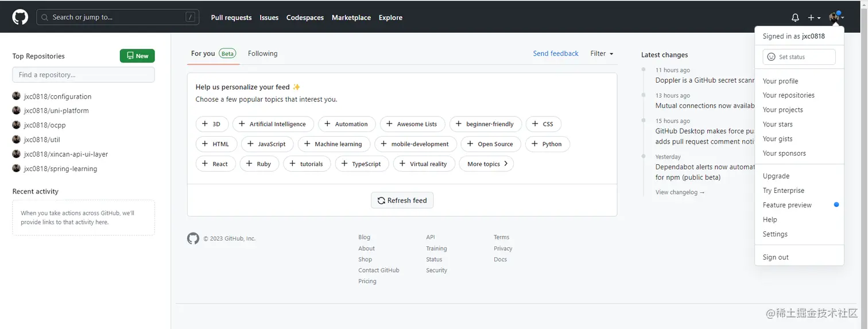Add the Ruby topic
The image size is (868, 329).
point(259,164)
